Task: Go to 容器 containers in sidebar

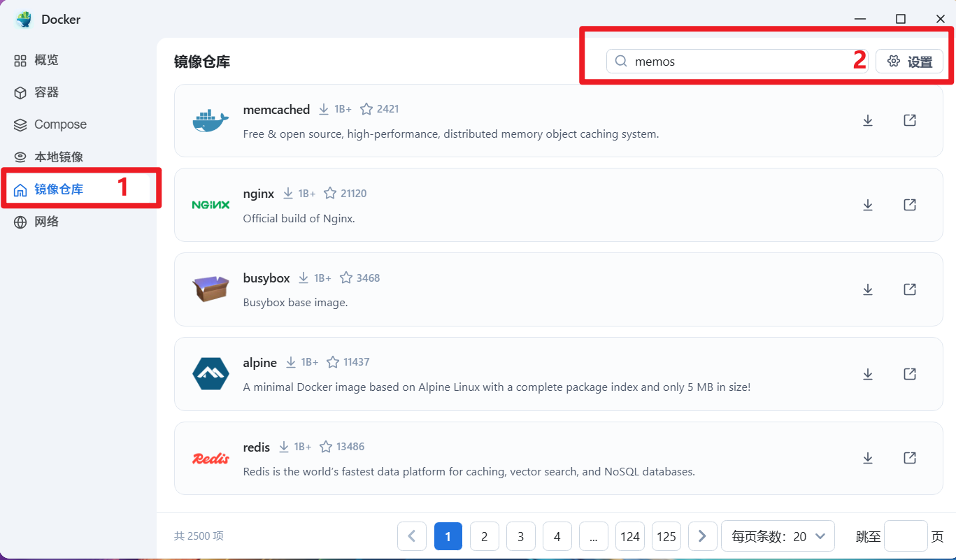Action: pyautogui.click(x=46, y=92)
